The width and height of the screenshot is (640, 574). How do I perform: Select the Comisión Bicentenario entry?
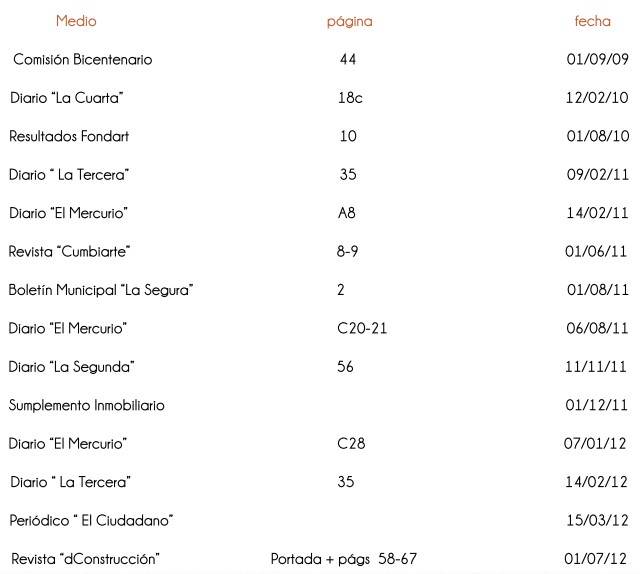point(82,60)
